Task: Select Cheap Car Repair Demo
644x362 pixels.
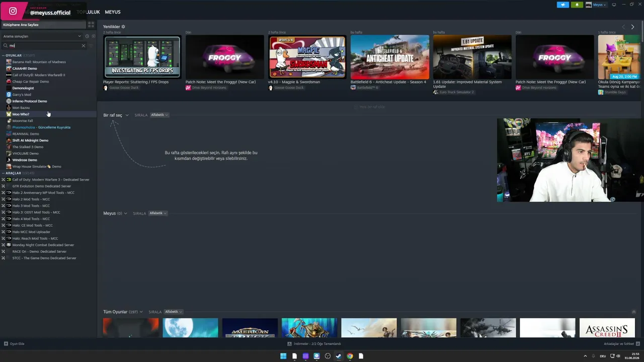Action: (31, 81)
